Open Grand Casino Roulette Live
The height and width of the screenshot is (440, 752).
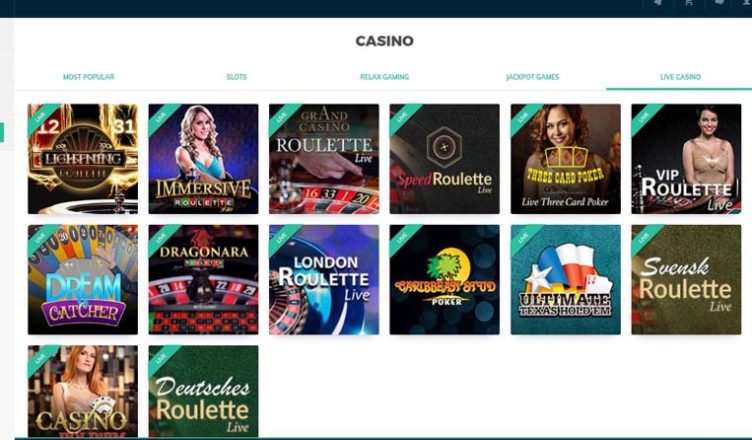pos(324,159)
